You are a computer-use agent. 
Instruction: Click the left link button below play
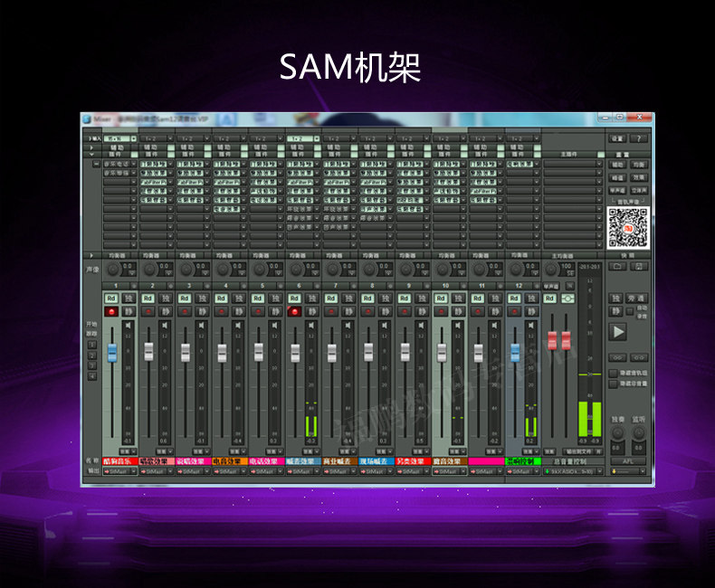click(617, 358)
